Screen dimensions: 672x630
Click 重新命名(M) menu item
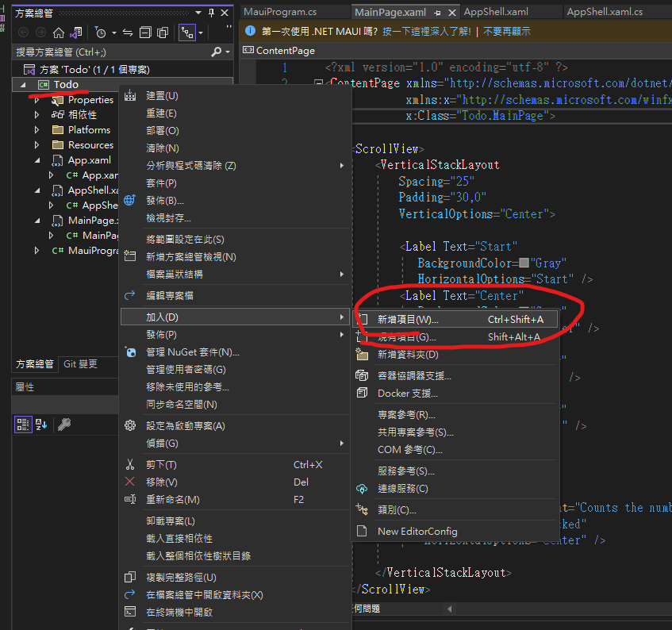point(235,500)
